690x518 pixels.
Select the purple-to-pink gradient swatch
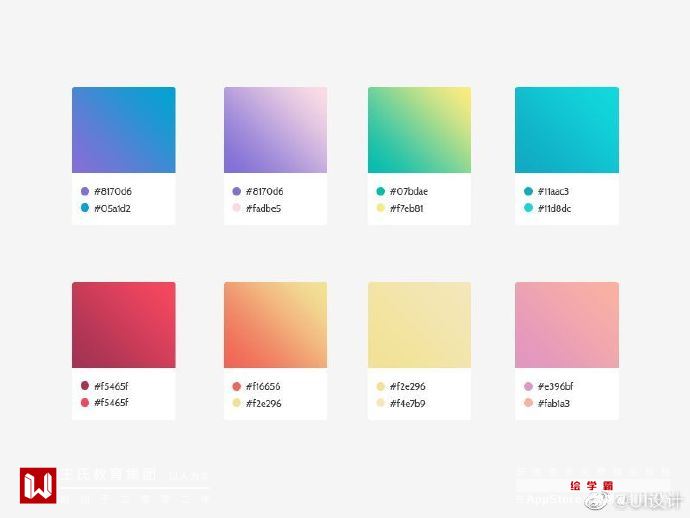(x=275, y=130)
